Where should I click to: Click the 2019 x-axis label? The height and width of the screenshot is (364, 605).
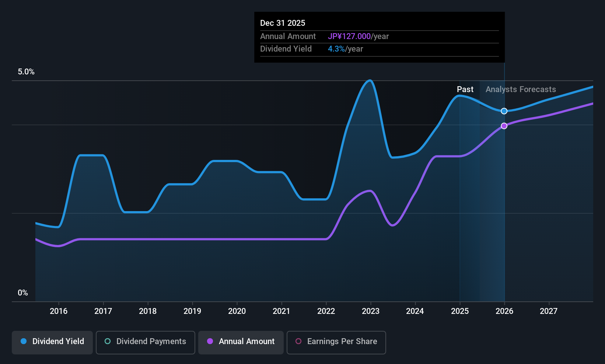click(x=192, y=311)
